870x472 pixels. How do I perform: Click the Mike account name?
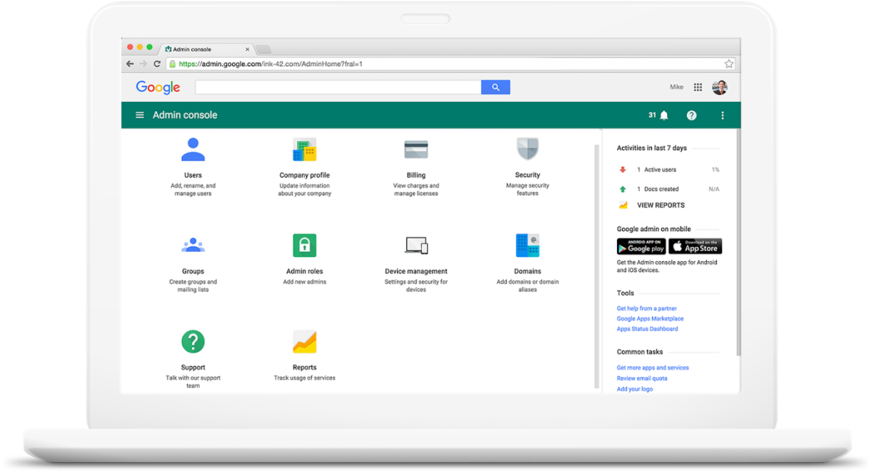point(676,87)
